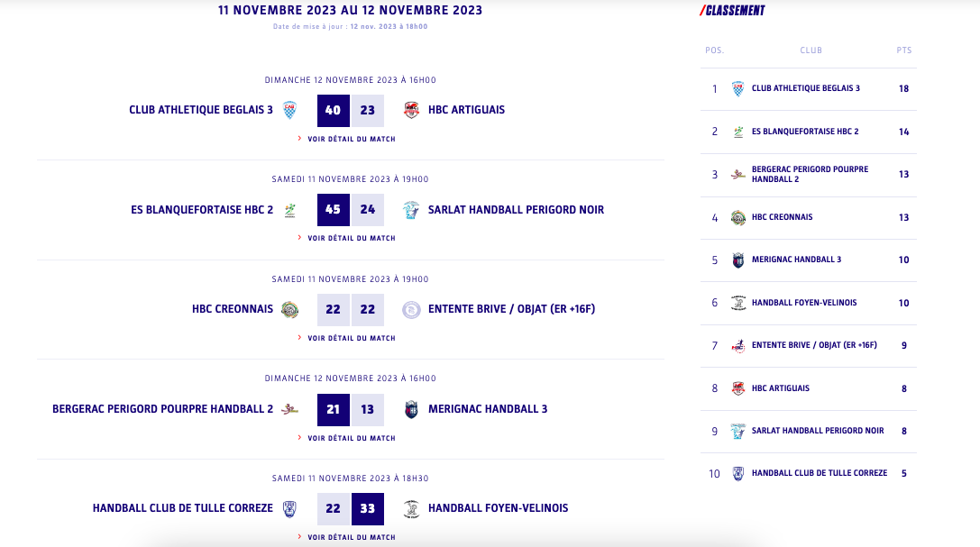
Task: Select HBC Creonnais in the classement table
Action: [x=782, y=217]
